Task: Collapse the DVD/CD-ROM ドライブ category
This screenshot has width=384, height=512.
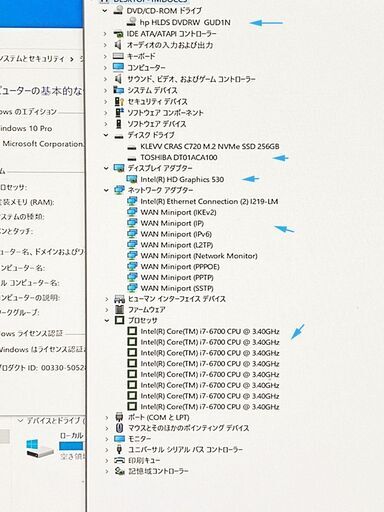Action: click(105, 11)
